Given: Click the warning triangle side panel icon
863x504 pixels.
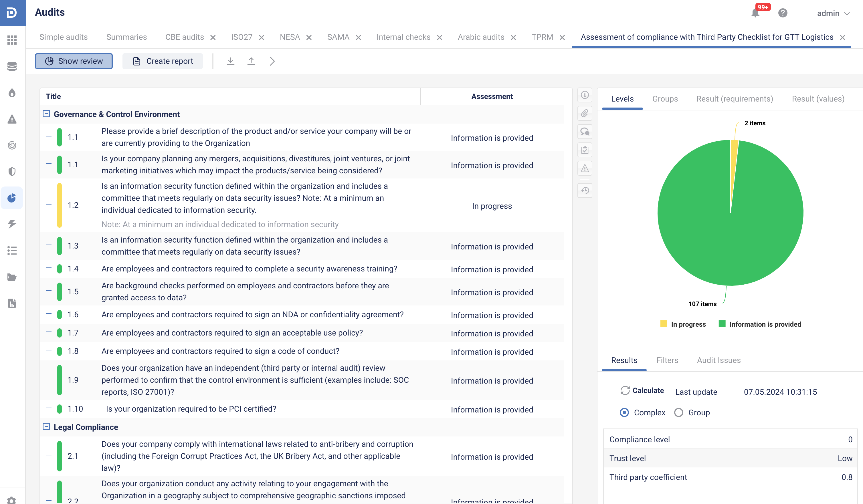Looking at the screenshot, I should 585,168.
